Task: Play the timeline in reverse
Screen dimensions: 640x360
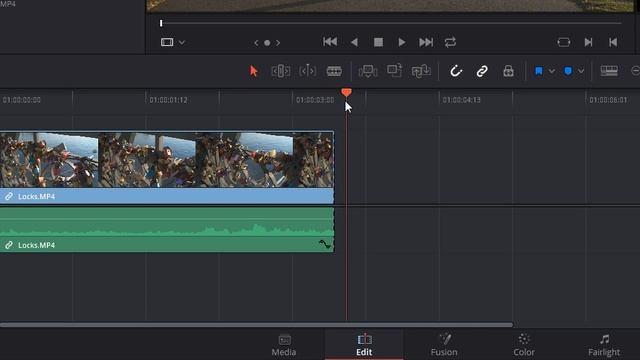Action: pyautogui.click(x=354, y=42)
